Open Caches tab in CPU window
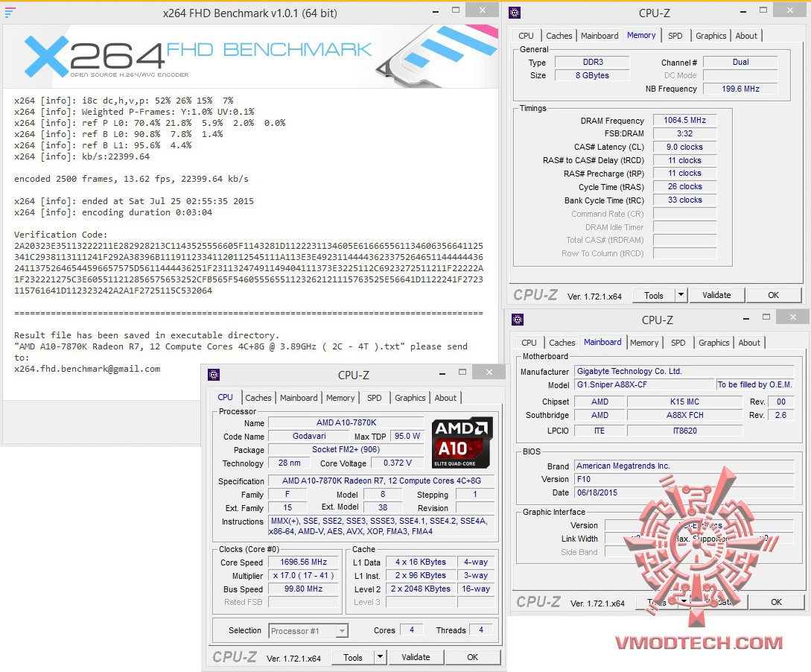The width and height of the screenshot is (811, 672). click(258, 398)
